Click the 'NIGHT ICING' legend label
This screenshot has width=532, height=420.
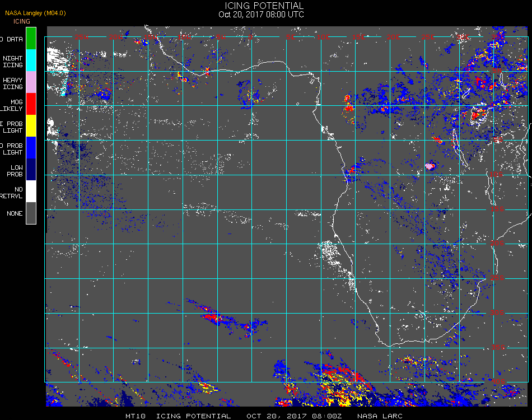12,62
